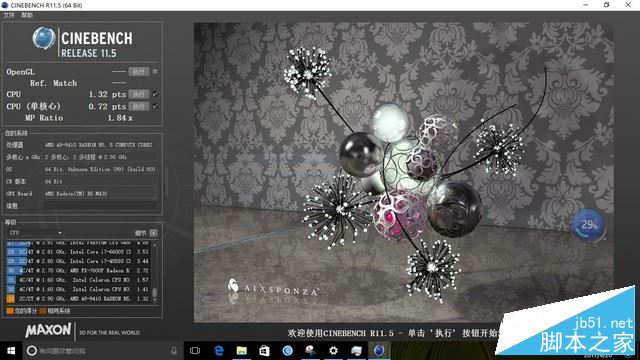Click the MAXON logo
This screenshot has height=360, width=640.
tap(48, 330)
